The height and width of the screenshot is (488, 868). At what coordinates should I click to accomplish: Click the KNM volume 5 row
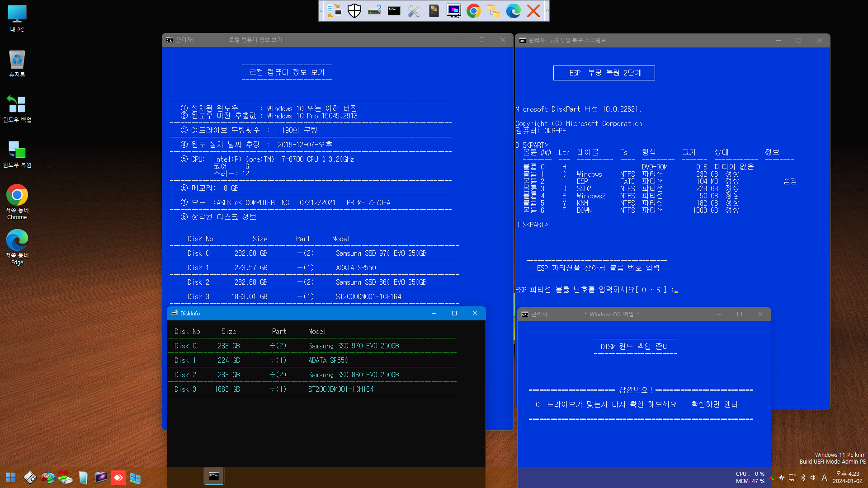[631, 203]
